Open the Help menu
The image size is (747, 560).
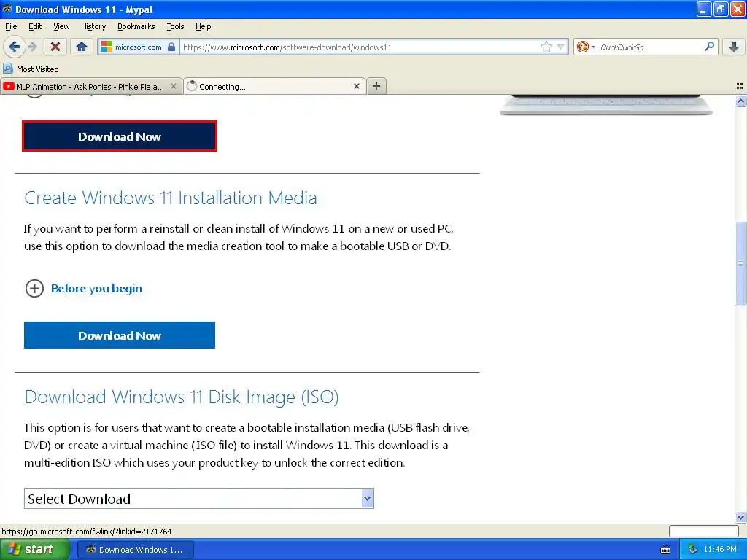point(203,26)
